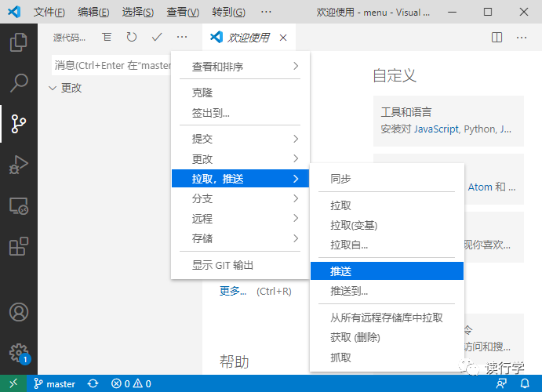Expand the 远程 submenu
542x392 pixels.
(x=240, y=219)
